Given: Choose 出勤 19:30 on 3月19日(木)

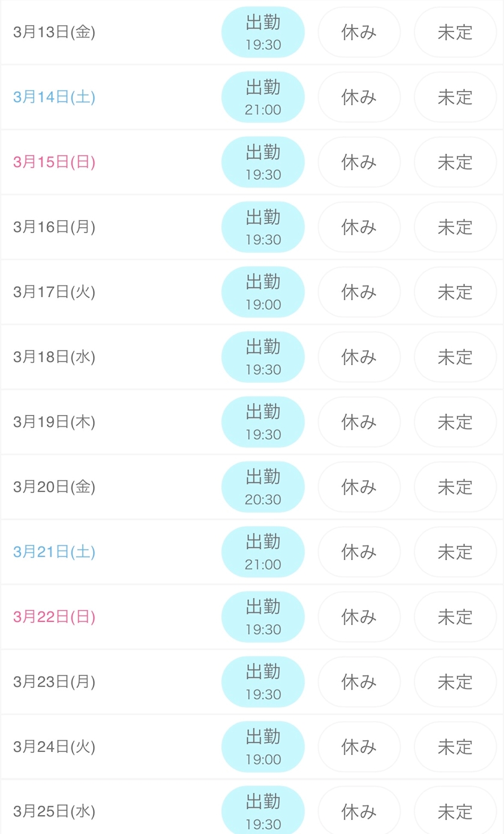Looking at the screenshot, I should (263, 422).
